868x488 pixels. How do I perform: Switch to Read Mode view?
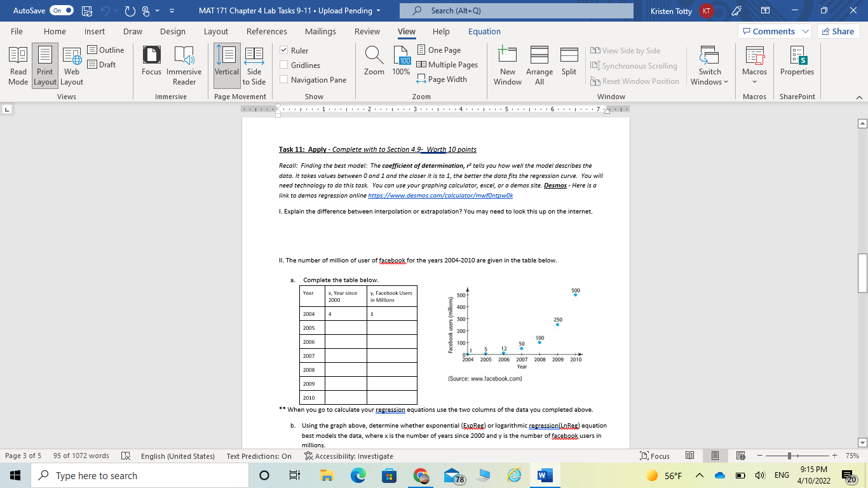18,64
